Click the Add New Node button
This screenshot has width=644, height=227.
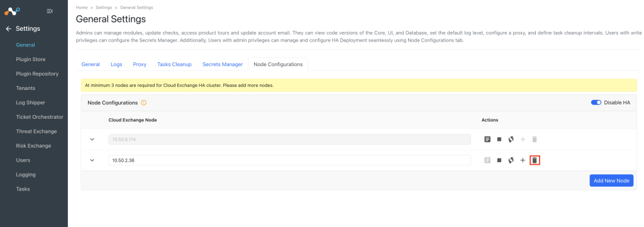pyautogui.click(x=611, y=180)
